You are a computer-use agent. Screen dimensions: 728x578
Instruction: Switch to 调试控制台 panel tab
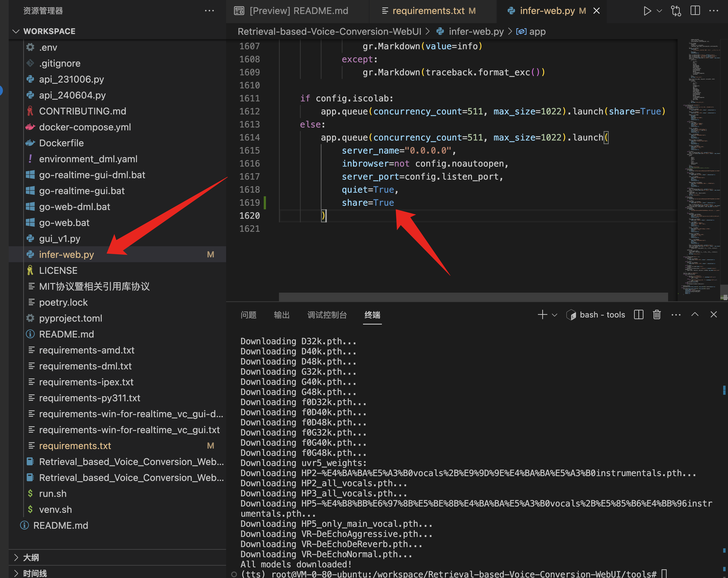click(x=327, y=315)
